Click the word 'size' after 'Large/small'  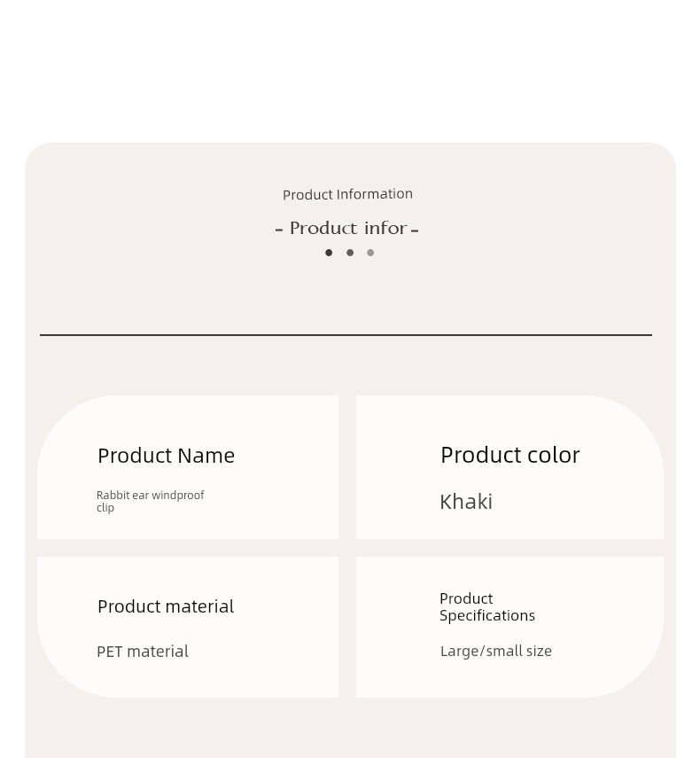[539, 652]
